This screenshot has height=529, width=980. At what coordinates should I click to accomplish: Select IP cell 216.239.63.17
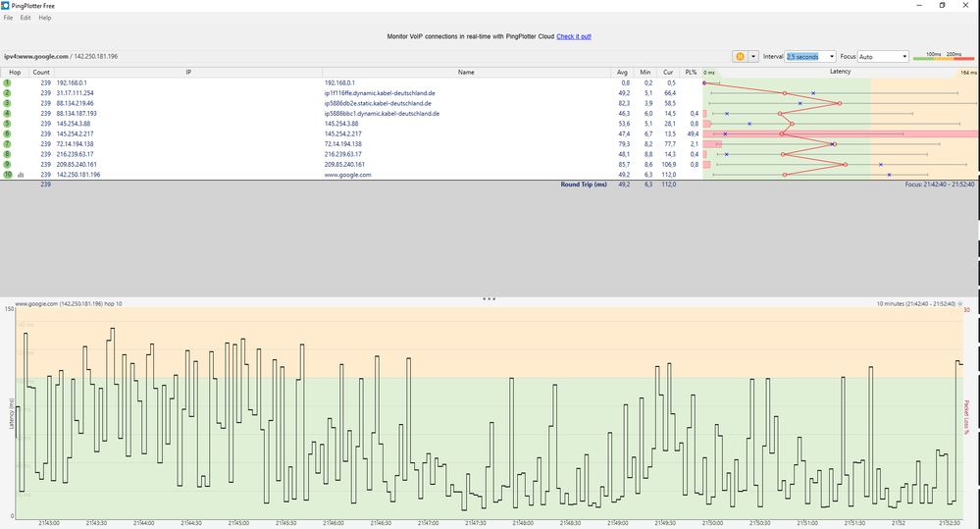pos(75,154)
